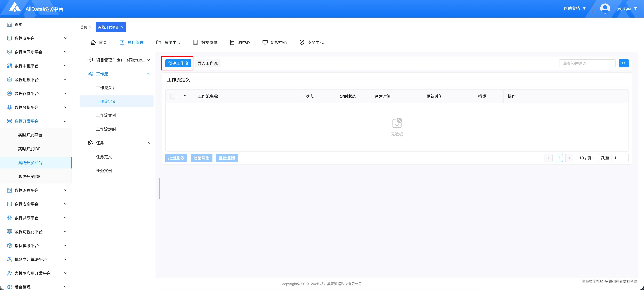Image resolution: width=644 pixels, height=290 pixels.
Task: Toggle the select-all checkbox in table header
Action: click(173, 96)
